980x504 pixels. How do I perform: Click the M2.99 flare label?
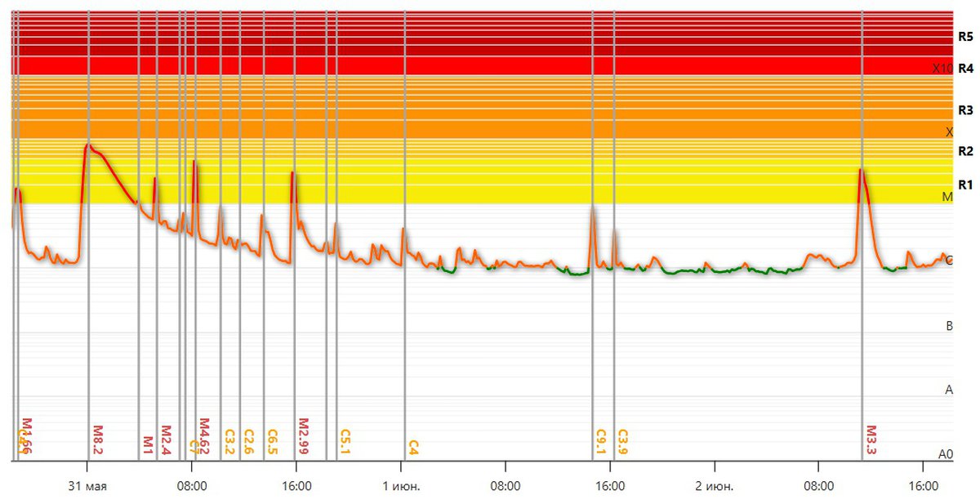click(x=304, y=437)
